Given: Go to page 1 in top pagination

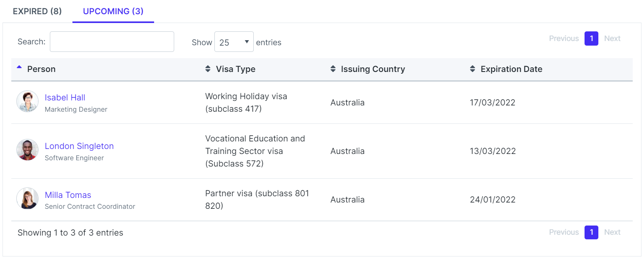Looking at the screenshot, I should [591, 38].
